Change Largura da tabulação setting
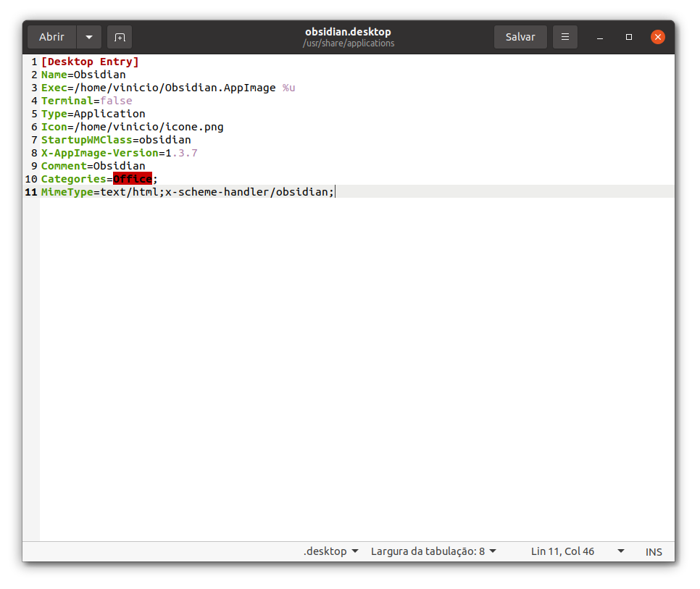This screenshot has height=589, width=700. (x=433, y=551)
